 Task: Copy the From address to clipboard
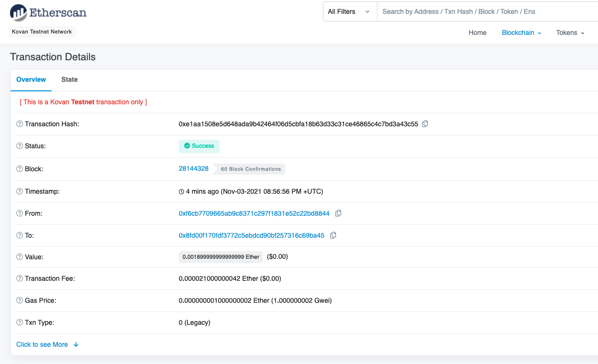(338, 213)
